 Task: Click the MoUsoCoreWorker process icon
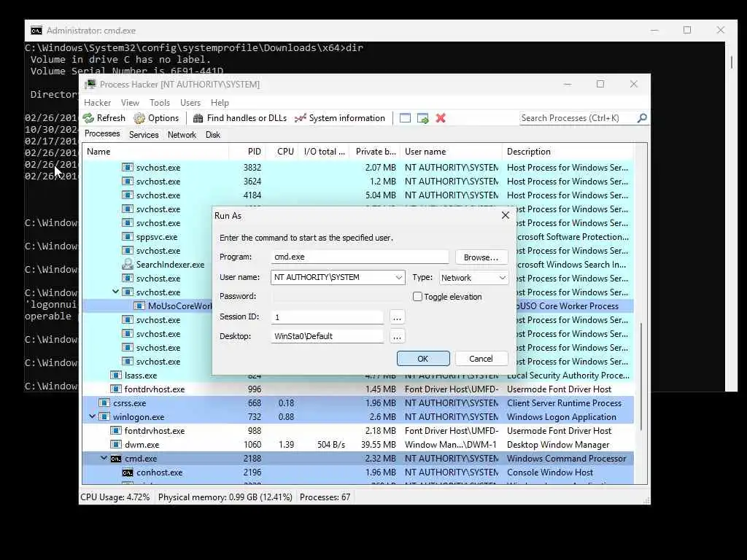(x=139, y=306)
